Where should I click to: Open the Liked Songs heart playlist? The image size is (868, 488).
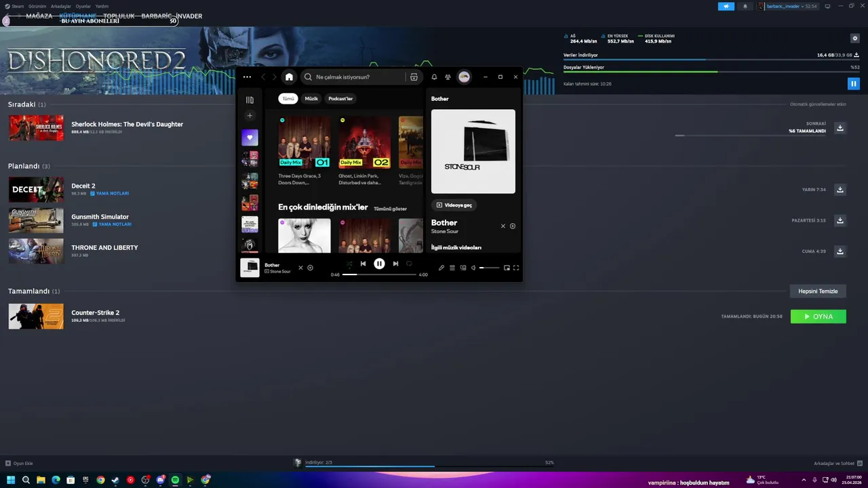point(250,138)
